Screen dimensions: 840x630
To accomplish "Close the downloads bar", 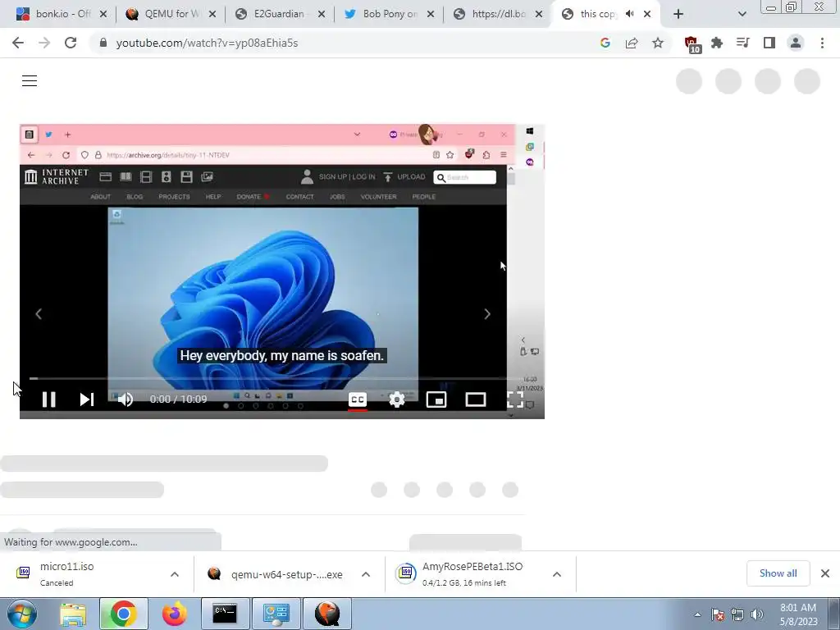I will [825, 573].
